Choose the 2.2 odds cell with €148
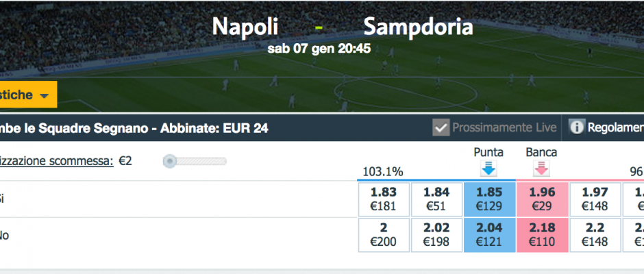 (595, 235)
